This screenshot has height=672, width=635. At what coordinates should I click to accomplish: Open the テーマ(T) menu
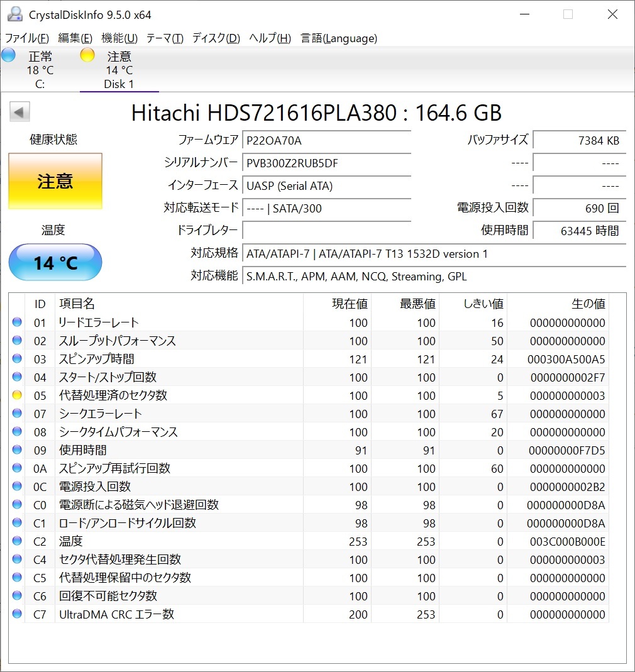pyautogui.click(x=165, y=38)
